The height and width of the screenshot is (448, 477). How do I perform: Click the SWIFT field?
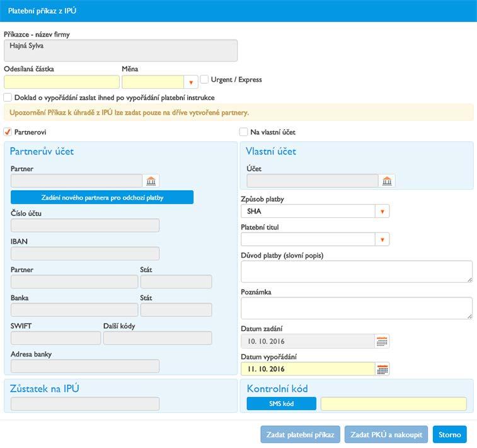pyautogui.click(x=55, y=338)
